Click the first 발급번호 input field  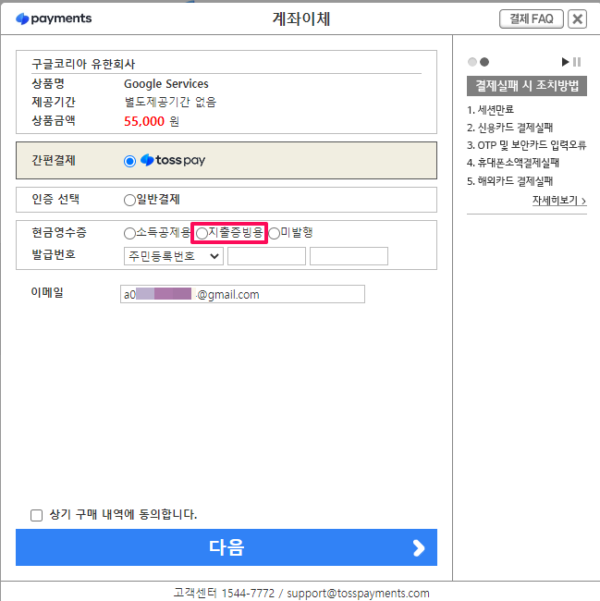(x=266, y=256)
